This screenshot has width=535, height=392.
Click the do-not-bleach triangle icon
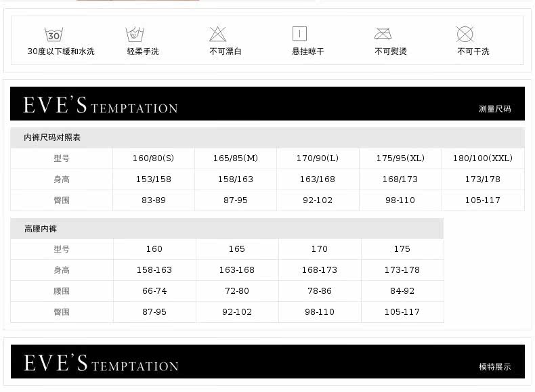[217, 34]
